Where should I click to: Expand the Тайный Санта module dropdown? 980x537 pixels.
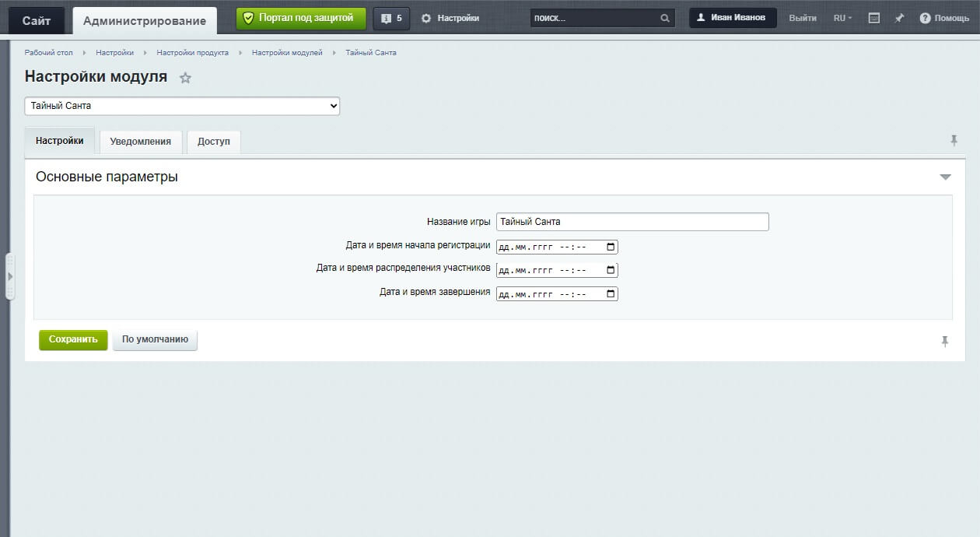(x=182, y=106)
